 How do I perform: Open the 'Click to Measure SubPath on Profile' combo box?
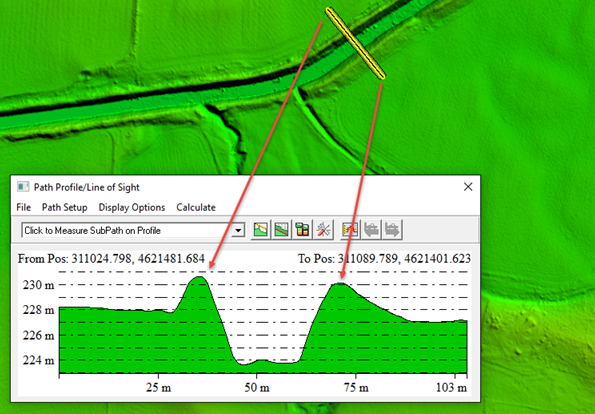click(133, 230)
